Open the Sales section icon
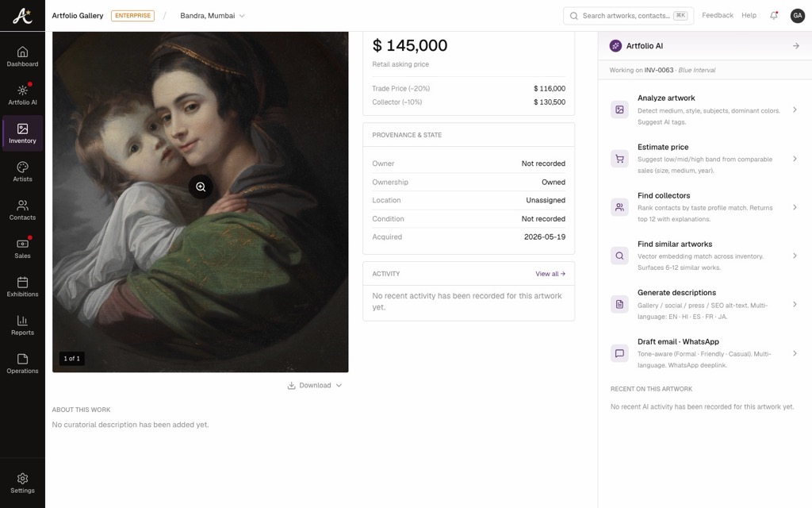 coord(22,244)
